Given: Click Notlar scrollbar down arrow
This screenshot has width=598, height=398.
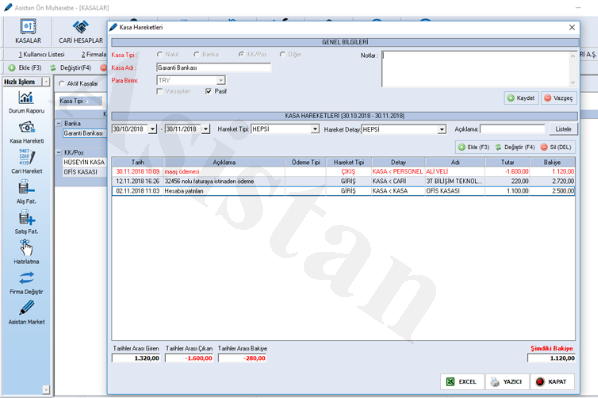Looking at the screenshot, I should coord(573,82).
